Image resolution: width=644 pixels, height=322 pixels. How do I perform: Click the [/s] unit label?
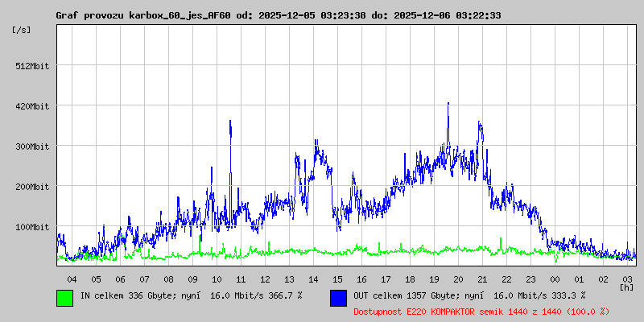pos(22,30)
